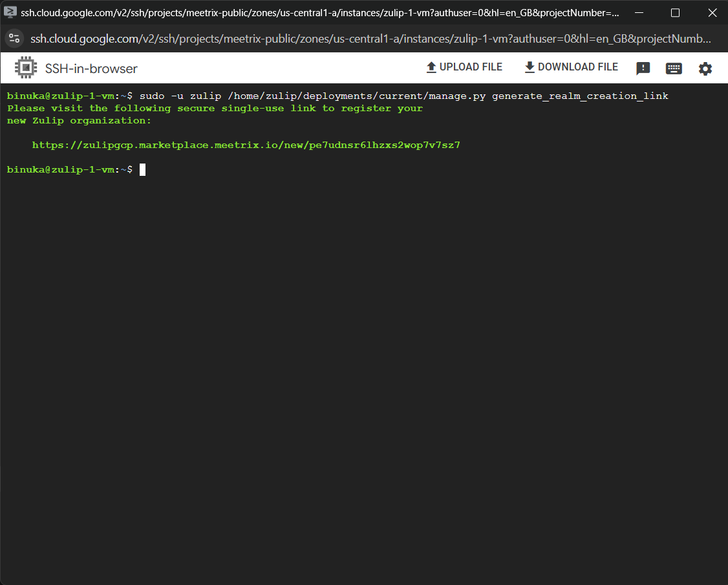Click the browser address bar URL
Screen dimensions: 728x585
(x=370, y=39)
